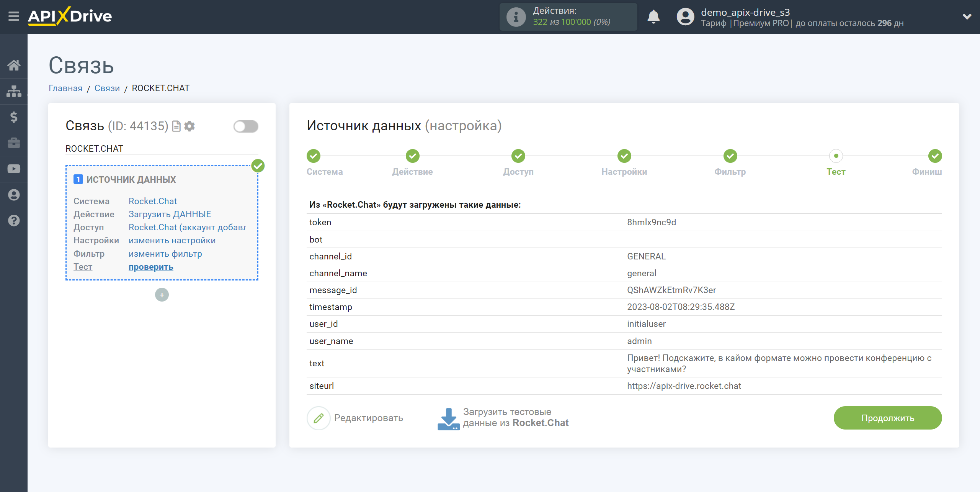The width and height of the screenshot is (980, 492).
Task: Select the Финиш step
Action: [x=935, y=156]
